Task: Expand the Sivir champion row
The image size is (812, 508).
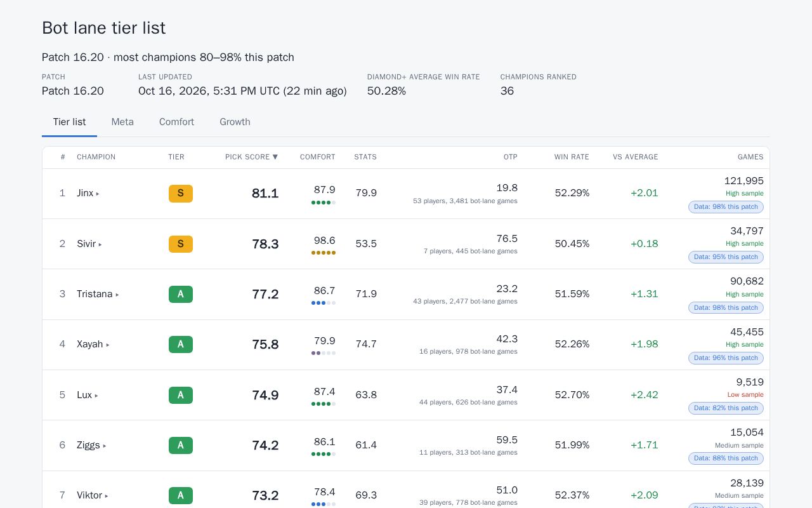Action: [89, 244]
